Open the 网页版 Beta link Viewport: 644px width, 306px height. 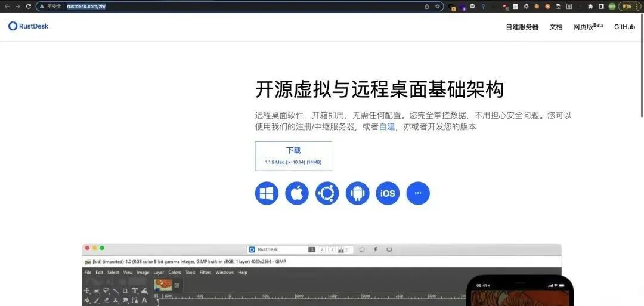point(588,26)
